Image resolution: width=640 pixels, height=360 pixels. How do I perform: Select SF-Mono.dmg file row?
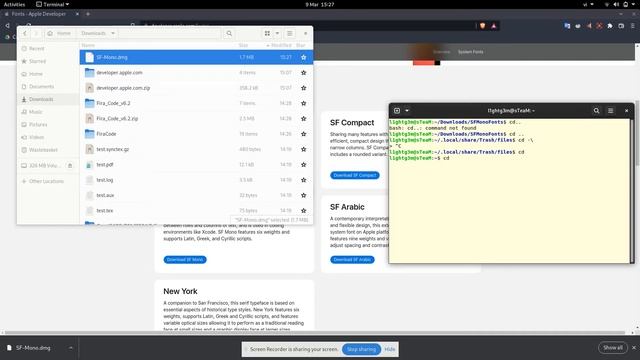tap(196, 57)
